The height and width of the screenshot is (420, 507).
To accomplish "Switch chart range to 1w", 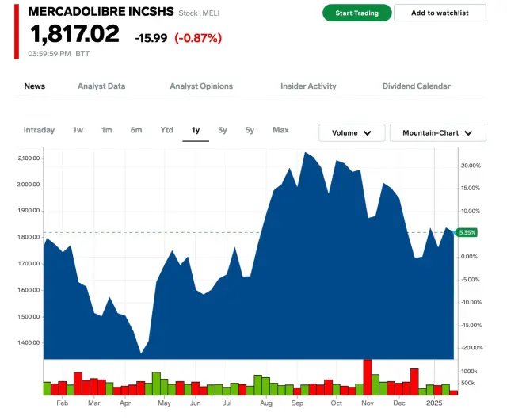I will point(78,130).
